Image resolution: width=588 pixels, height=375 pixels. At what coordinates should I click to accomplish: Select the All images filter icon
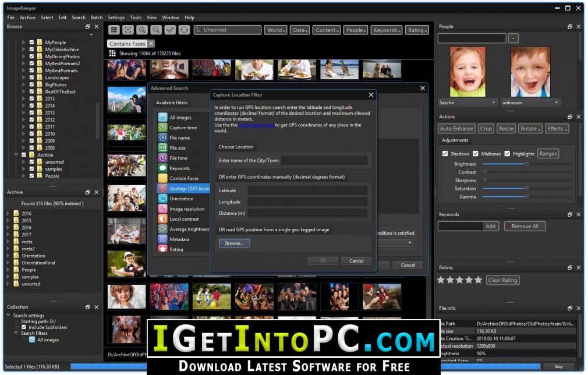point(163,118)
